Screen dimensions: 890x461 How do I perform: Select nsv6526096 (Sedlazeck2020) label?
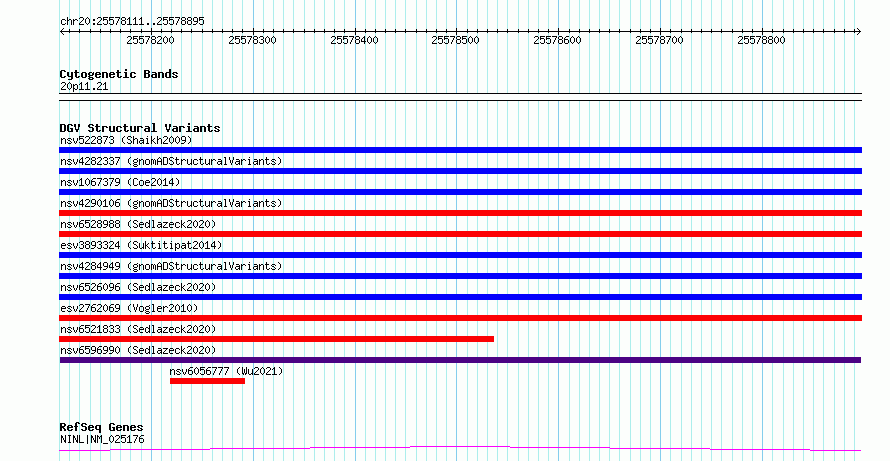point(138,287)
